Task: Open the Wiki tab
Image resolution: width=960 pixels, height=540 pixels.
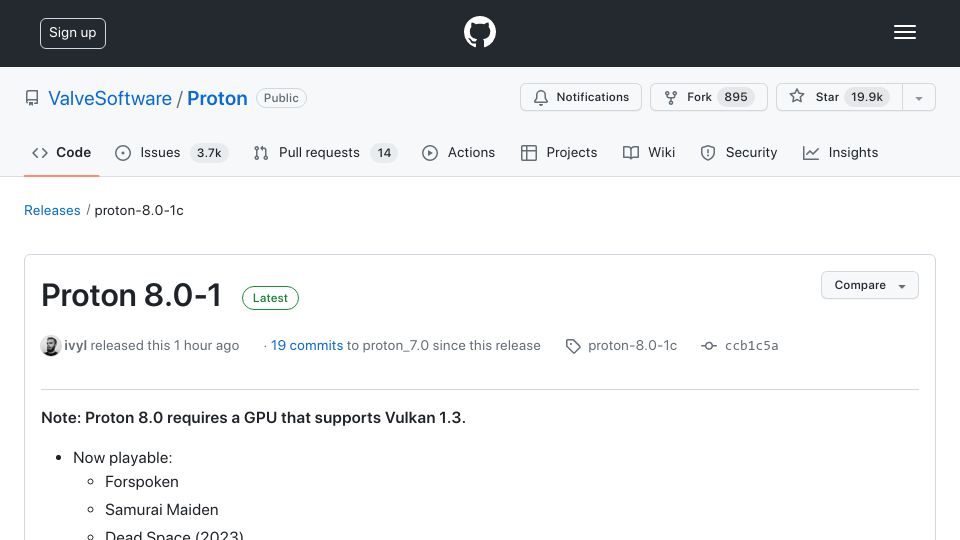Action: (x=648, y=152)
